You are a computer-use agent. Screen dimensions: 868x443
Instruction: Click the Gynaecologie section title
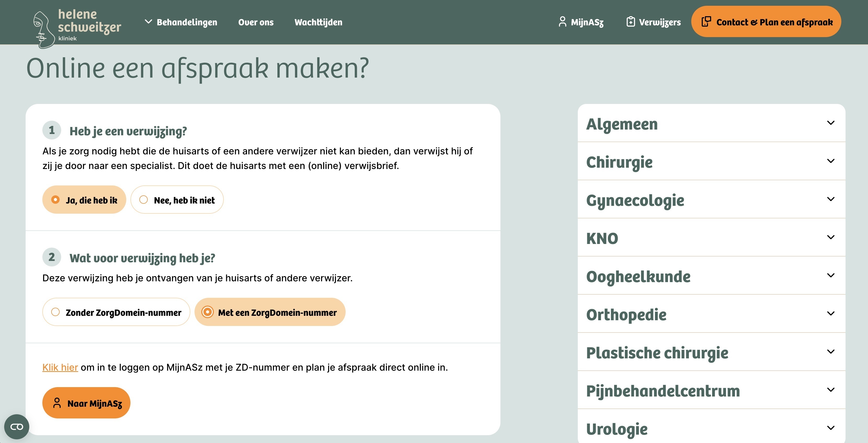pos(635,201)
